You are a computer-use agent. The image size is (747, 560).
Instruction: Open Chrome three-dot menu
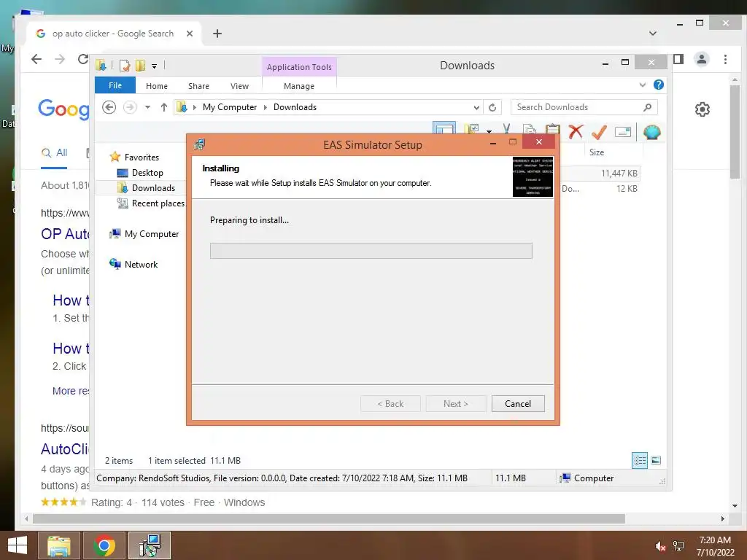[725, 59]
